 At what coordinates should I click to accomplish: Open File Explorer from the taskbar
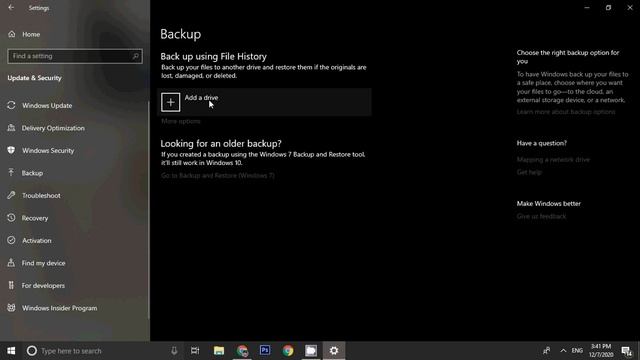point(219,351)
